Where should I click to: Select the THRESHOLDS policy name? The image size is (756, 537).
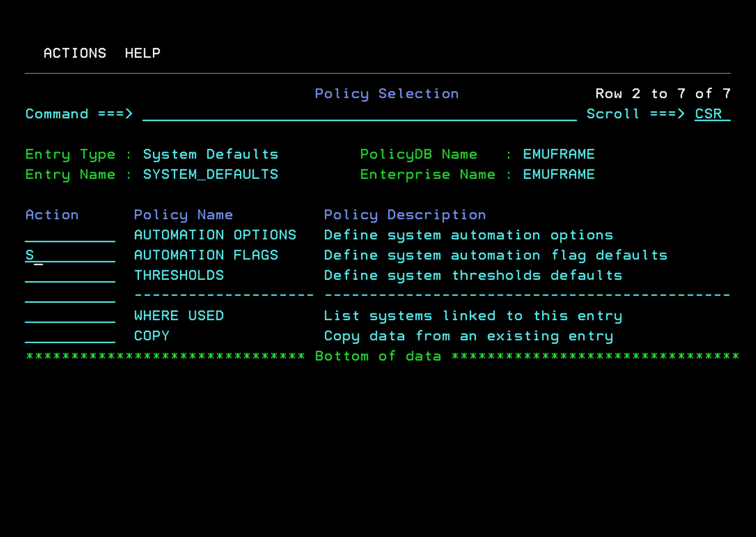point(179,275)
